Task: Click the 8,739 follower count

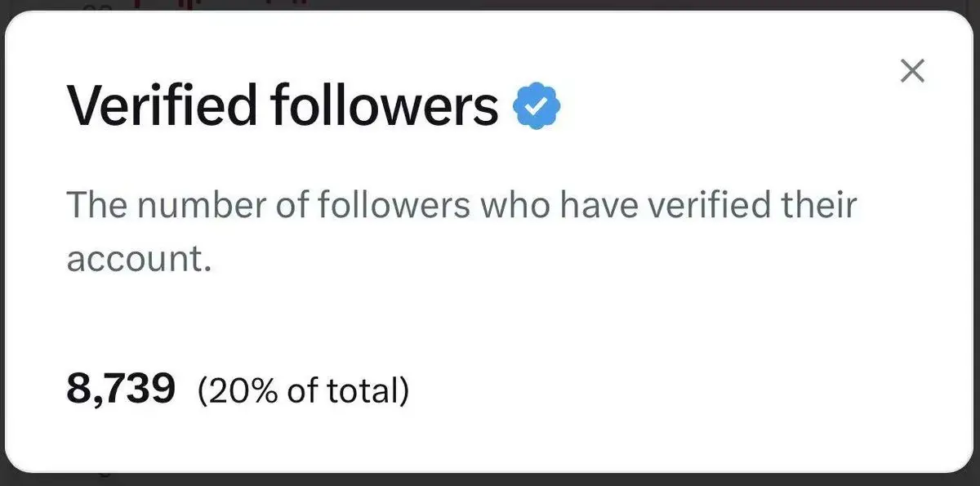Action: [121, 390]
